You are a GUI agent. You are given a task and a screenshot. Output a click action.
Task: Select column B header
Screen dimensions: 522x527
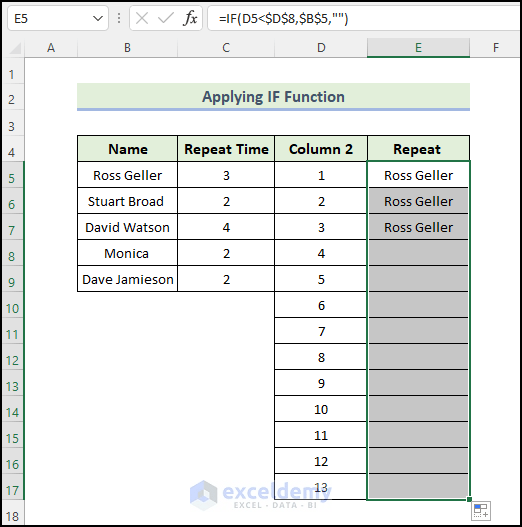[x=127, y=48]
